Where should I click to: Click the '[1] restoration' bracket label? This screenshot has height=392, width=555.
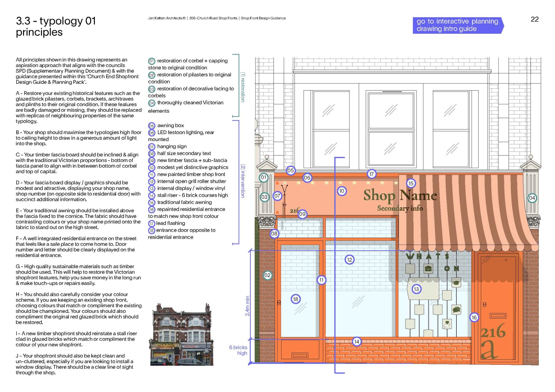243,87
